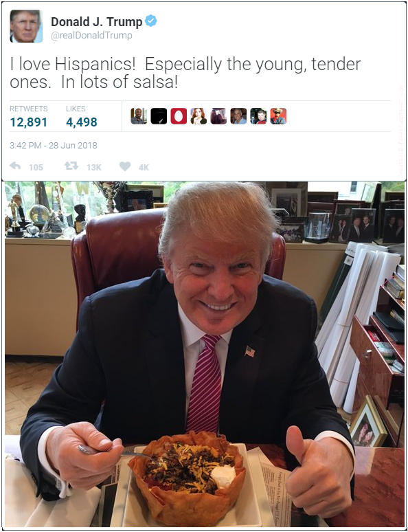Open the red egg avatar's profile
The image size is (408, 532).
(x=179, y=116)
